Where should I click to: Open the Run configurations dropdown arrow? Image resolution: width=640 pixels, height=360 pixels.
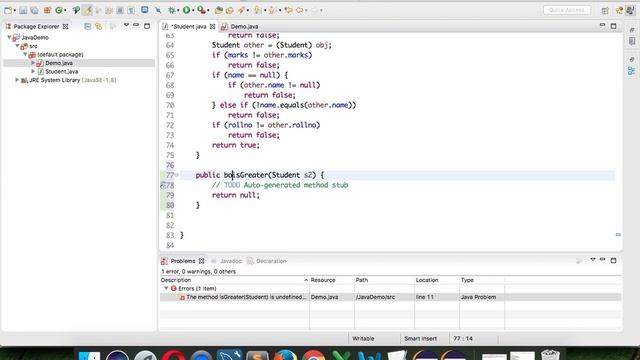(x=193, y=11)
